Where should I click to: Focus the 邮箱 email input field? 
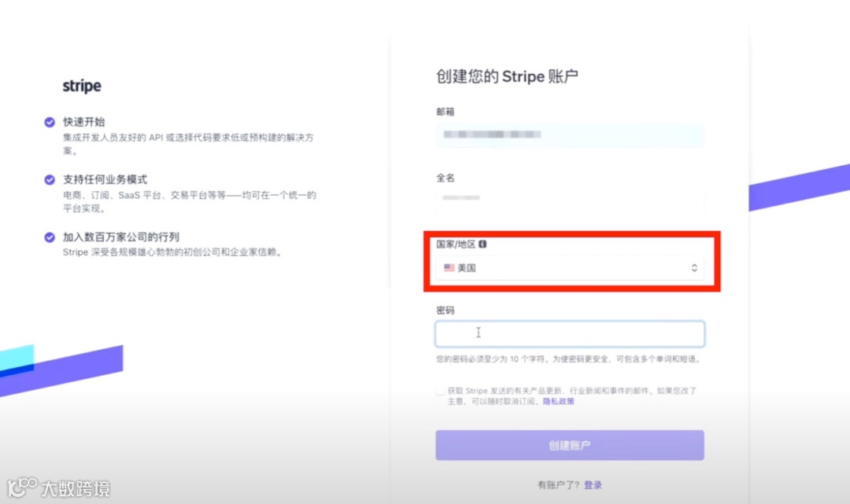click(x=570, y=134)
